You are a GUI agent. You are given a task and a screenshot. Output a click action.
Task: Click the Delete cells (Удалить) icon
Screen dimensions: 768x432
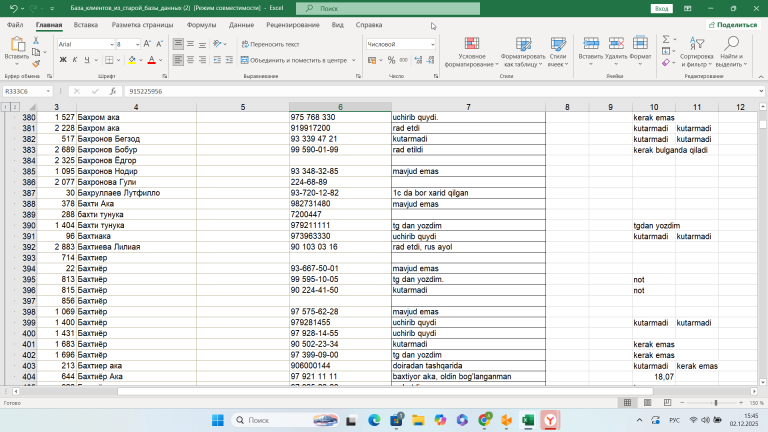616,43
